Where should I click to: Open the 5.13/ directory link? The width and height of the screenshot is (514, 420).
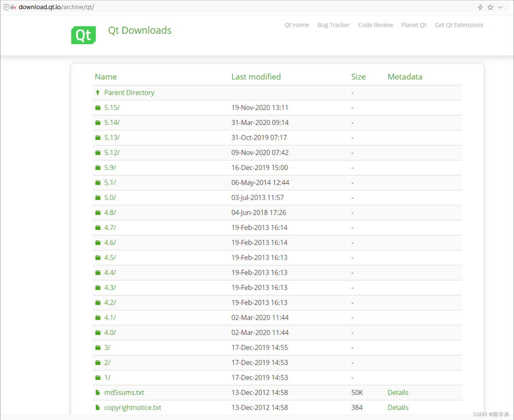112,138
